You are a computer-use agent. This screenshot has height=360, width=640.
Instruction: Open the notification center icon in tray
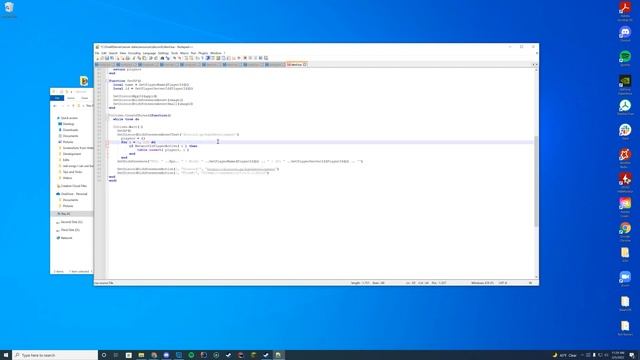pyautogui.click(x=632, y=355)
